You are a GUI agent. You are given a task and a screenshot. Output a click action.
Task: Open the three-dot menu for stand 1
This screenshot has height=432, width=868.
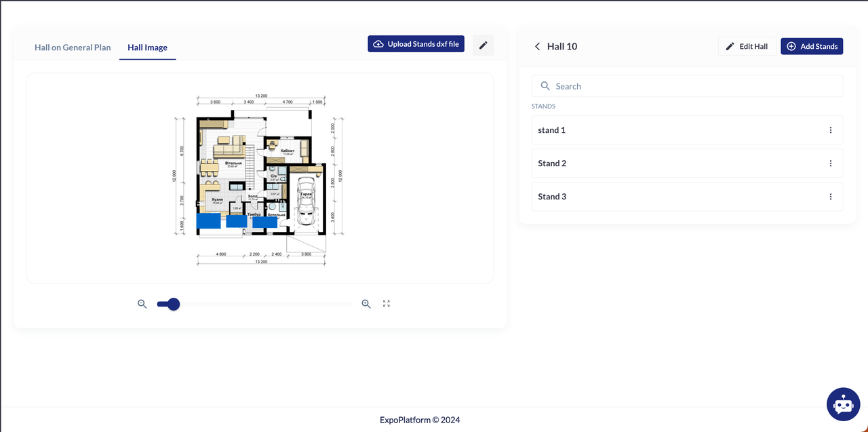coord(830,130)
